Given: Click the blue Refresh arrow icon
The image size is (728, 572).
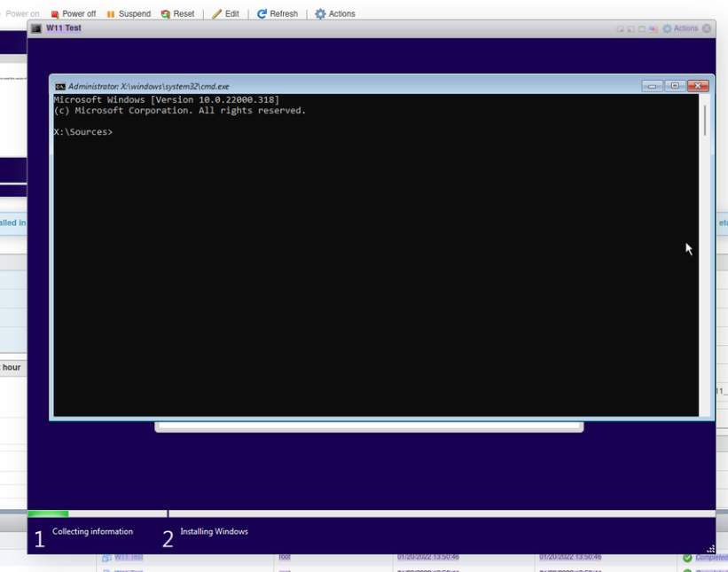Looking at the screenshot, I should click(x=262, y=14).
